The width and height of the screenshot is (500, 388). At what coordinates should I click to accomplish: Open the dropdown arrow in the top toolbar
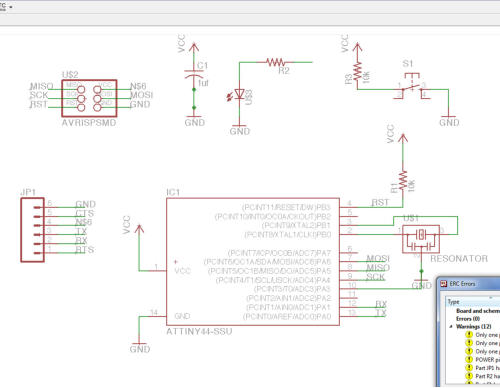(x=11, y=7)
